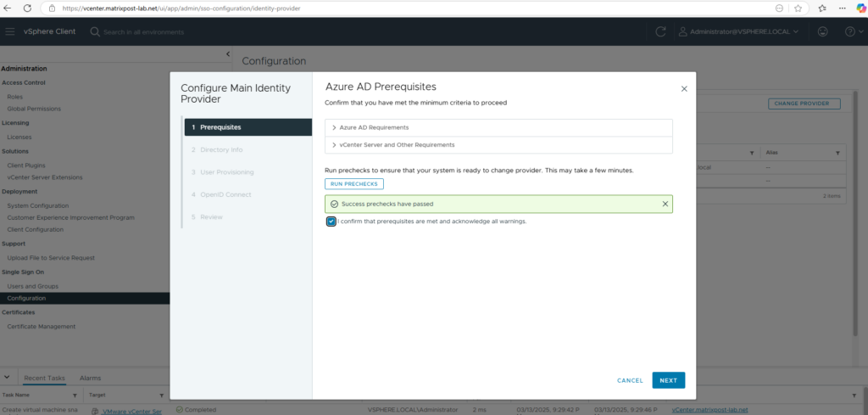The height and width of the screenshot is (415, 868).
Task: Click the Next button
Action: coord(668,380)
